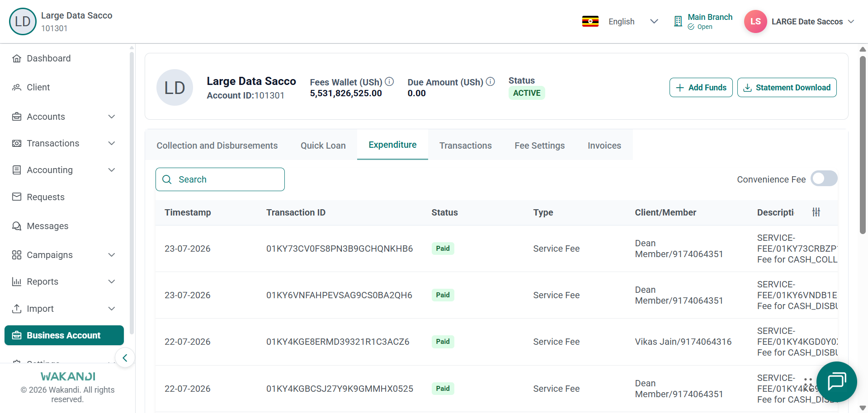
Task: Select the Expenditure tab
Action: tap(392, 145)
